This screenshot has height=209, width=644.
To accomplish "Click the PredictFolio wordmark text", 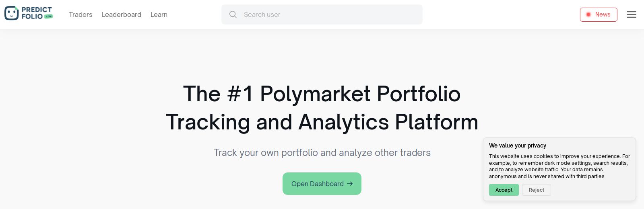I will 36,10.
